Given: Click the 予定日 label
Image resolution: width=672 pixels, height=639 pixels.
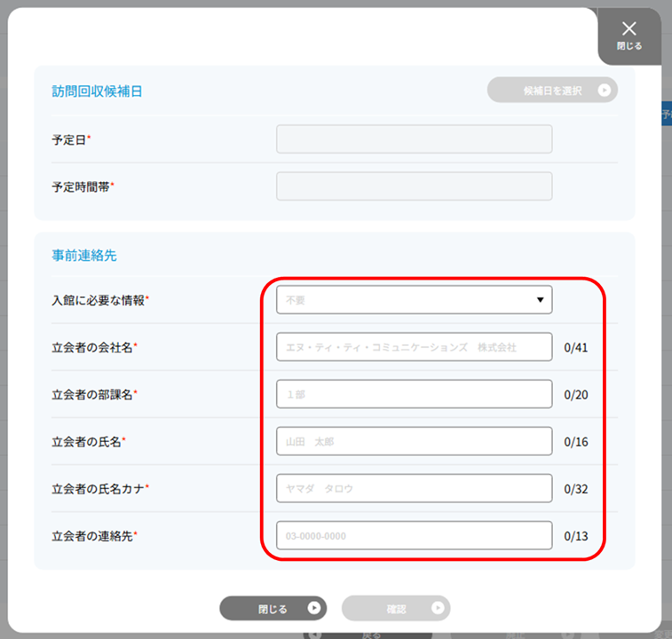Looking at the screenshot, I should pos(69,139).
